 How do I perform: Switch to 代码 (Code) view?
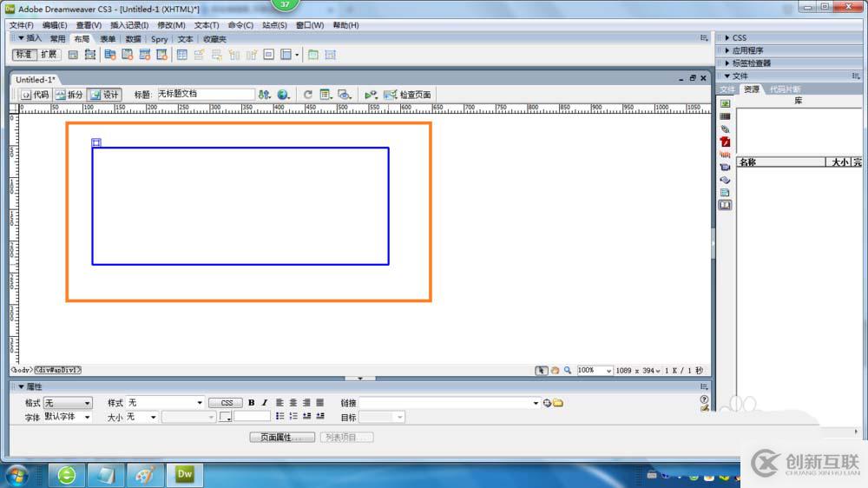[x=35, y=95]
